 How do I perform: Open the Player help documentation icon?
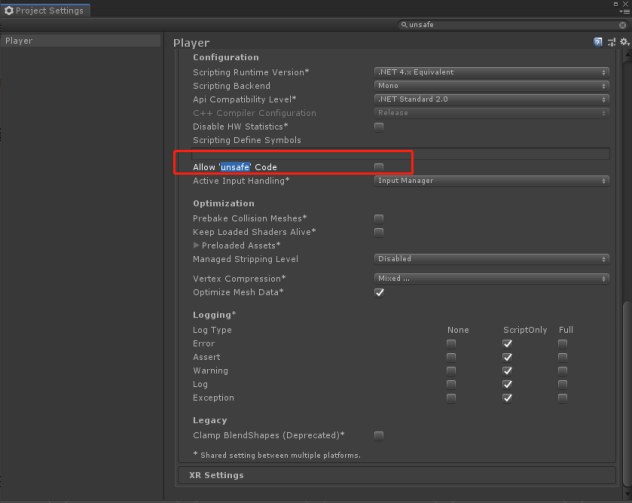598,42
